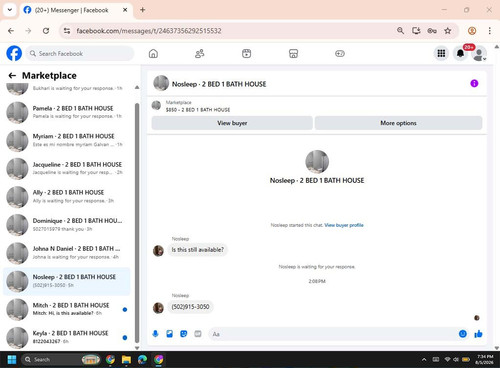Viewport: 500px width, 368px height.
Task: Open the sticker picker icon
Action: tap(184, 334)
